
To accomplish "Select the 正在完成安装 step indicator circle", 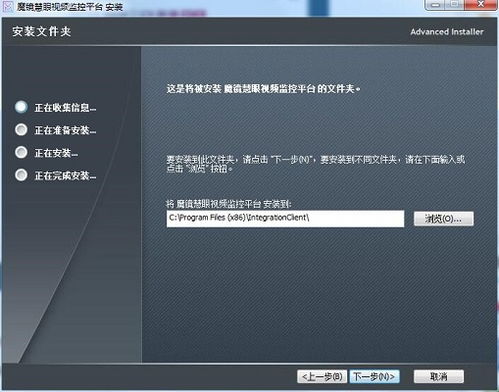I will tap(21, 175).
